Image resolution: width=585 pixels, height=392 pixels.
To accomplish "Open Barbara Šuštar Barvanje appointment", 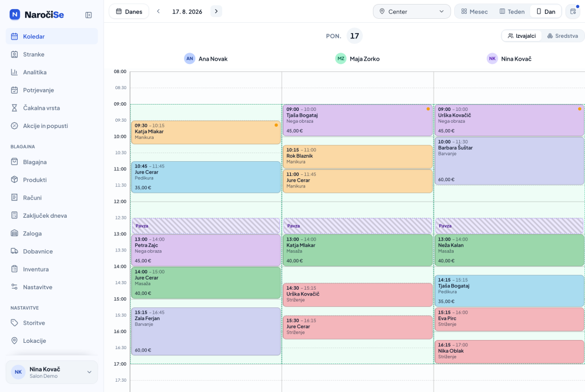I will click(x=509, y=161).
